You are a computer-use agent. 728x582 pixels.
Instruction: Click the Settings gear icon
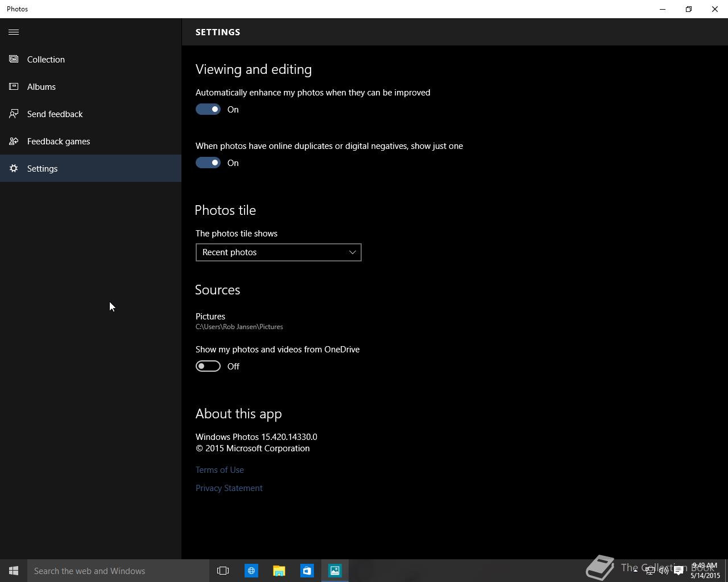(14, 168)
